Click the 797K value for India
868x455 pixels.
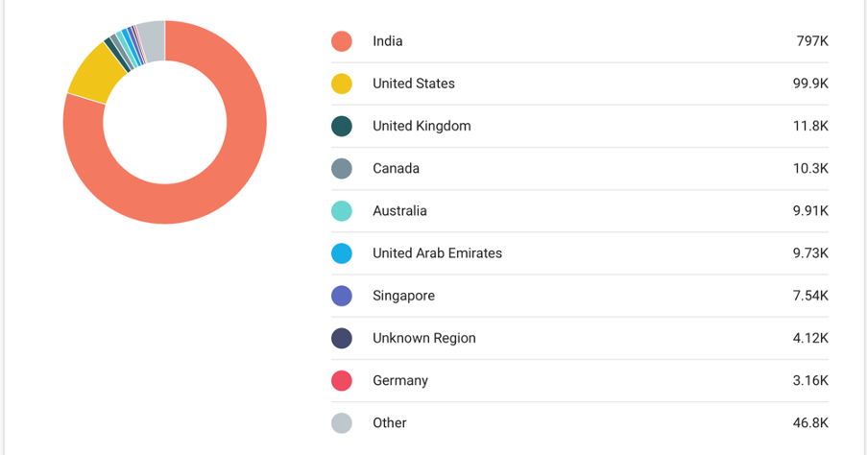(811, 41)
